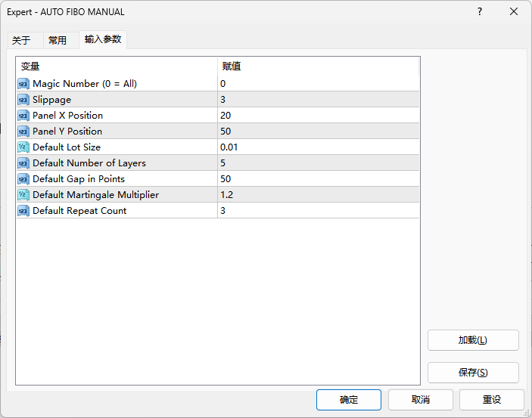Click the Default Martingale Multiplier value 1.2
Screen dimensions: 532x418
point(227,195)
